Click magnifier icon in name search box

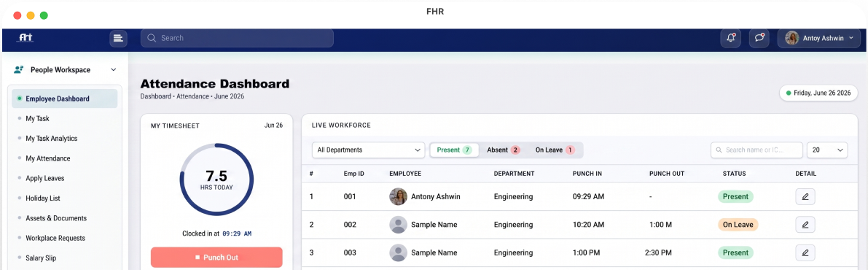(719, 150)
